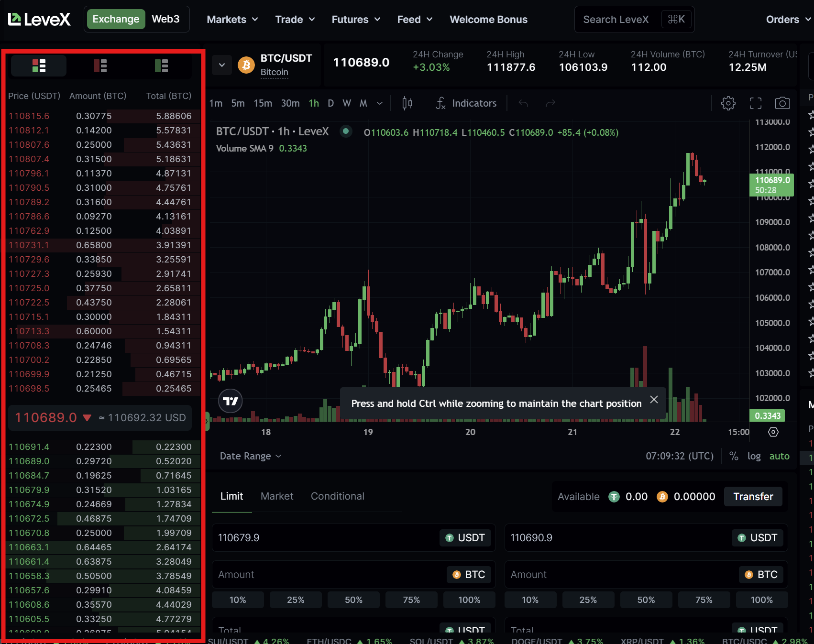814x644 pixels.
Task: Open chart settings gear
Action: coord(728,103)
